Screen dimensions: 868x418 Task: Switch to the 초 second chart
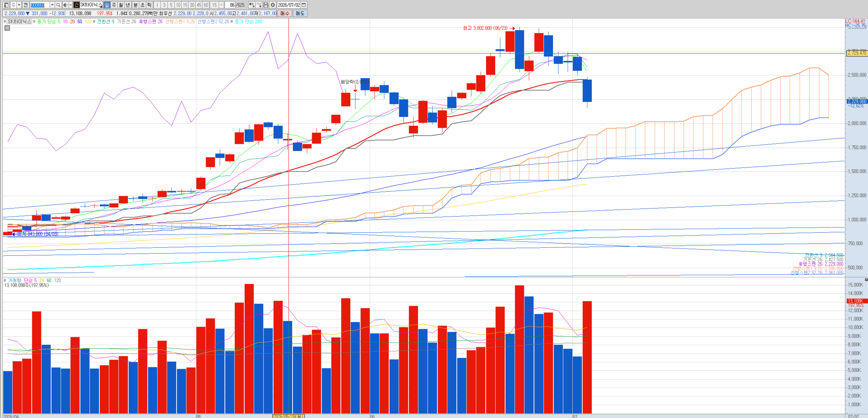[x=142, y=5]
